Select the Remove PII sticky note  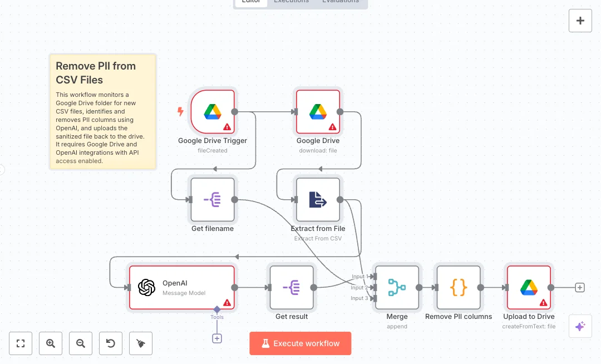[102, 111]
